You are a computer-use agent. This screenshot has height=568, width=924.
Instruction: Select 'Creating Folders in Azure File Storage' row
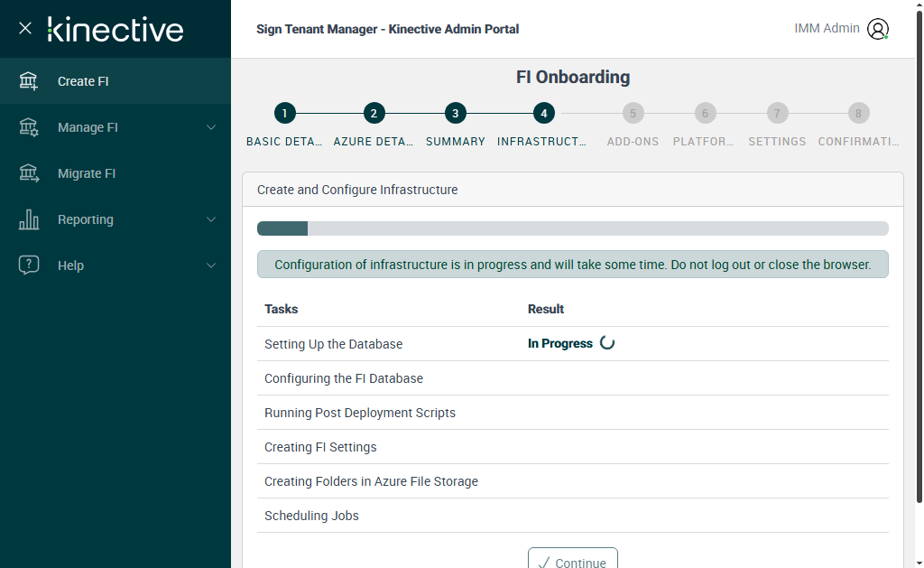pos(573,480)
